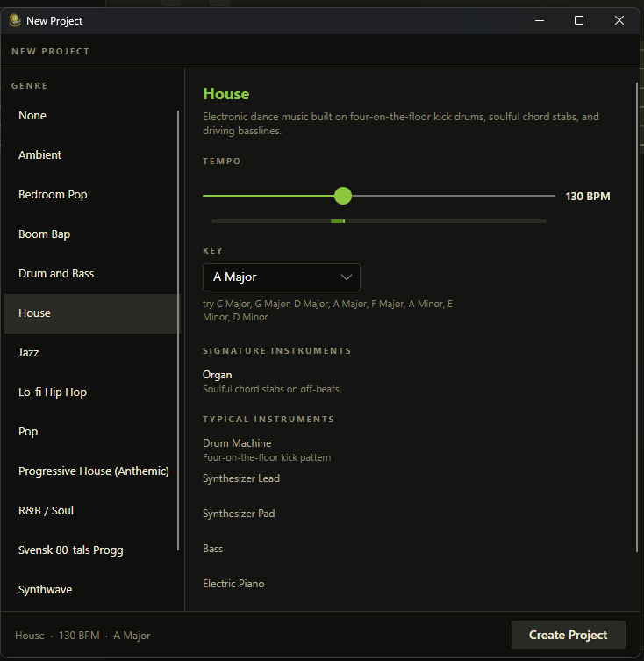Screen dimensions: 644x661
Task: Select Progressive House (Anthemic) genre
Action: point(93,471)
